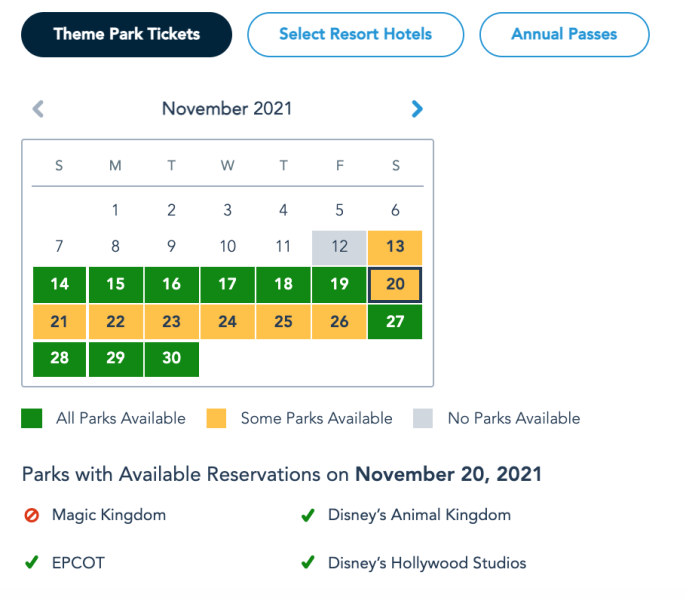This screenshot has height=600, width=686.
Task: Choose November 30 on the calendar
Action: pos(172,358)
